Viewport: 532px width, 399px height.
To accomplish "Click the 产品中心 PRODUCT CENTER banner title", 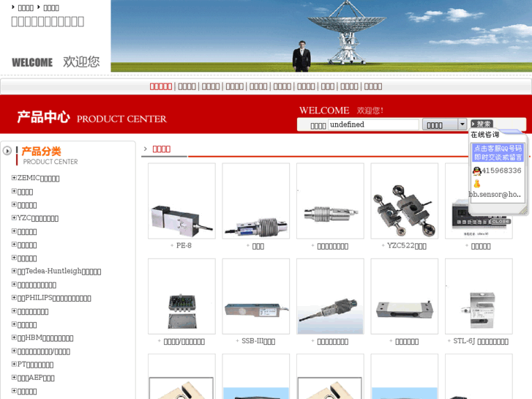I will [91, 117].
